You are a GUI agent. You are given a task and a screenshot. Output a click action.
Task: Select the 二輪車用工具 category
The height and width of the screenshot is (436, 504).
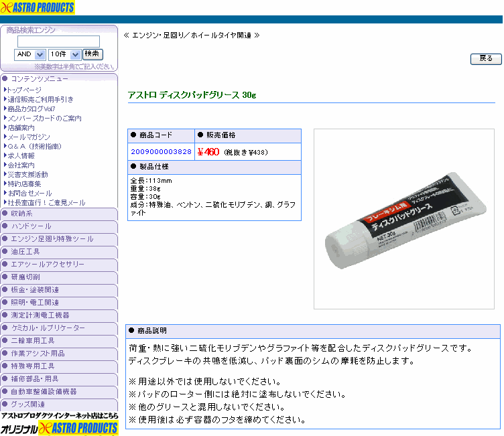point(59,341)
